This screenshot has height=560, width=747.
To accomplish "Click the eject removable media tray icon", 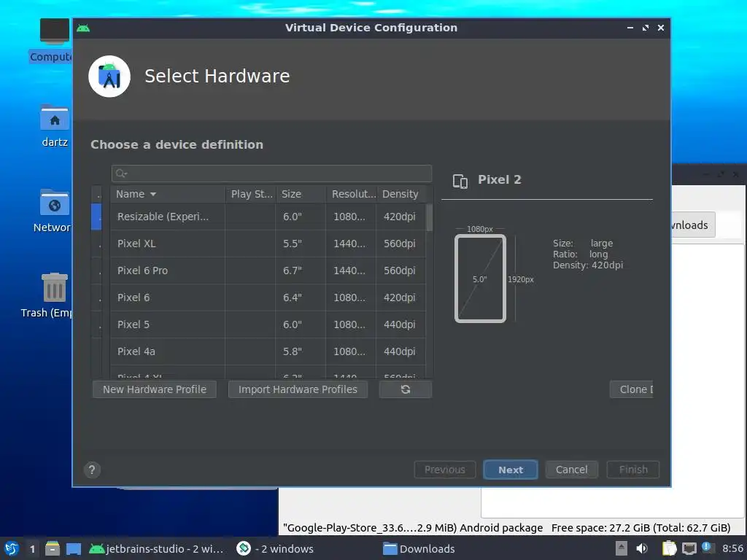I will (622, 548).
